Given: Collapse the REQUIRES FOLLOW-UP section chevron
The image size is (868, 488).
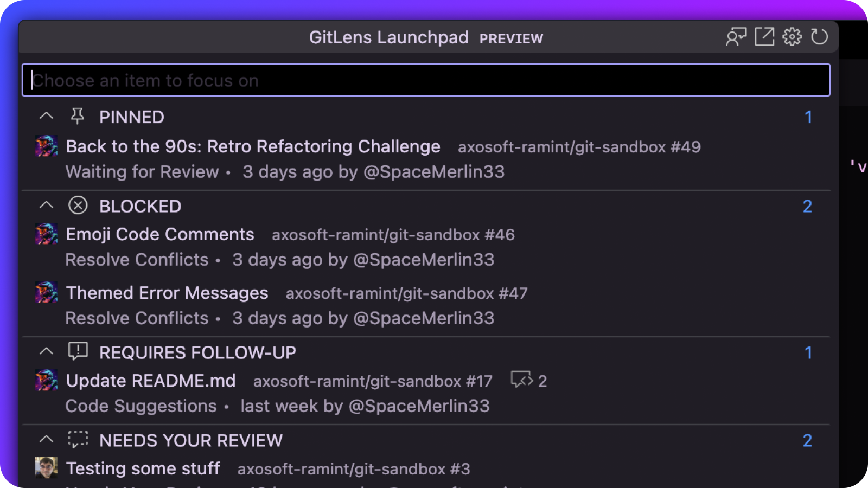Looking at the screenshot, I should pyautogui.click(x=47, y=352).
